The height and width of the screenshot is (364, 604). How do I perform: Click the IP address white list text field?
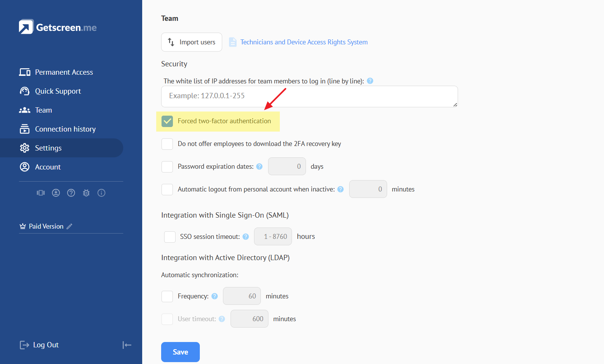(309, 96)
